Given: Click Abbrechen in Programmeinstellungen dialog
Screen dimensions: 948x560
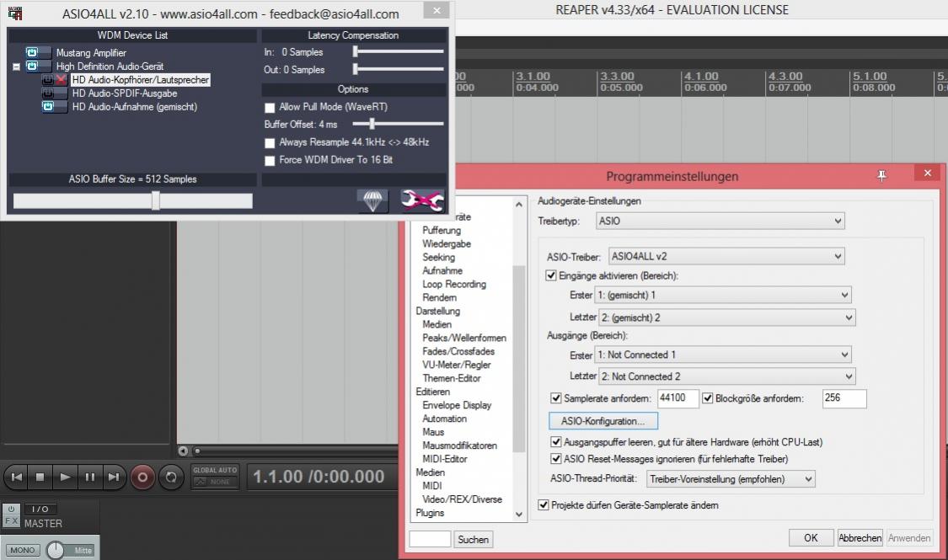Looking at the screenshot, I should click(860, 537).
